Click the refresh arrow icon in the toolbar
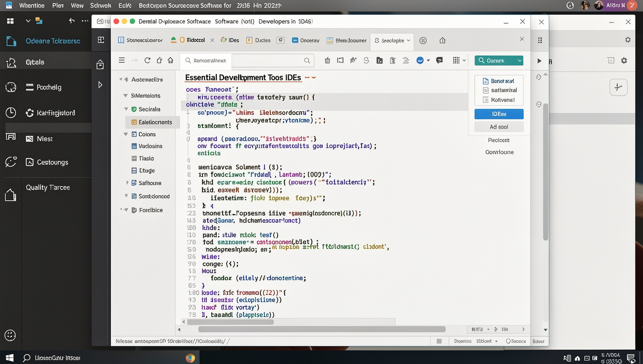The width and height of the screenshot is (643, 364). [147, 60]
